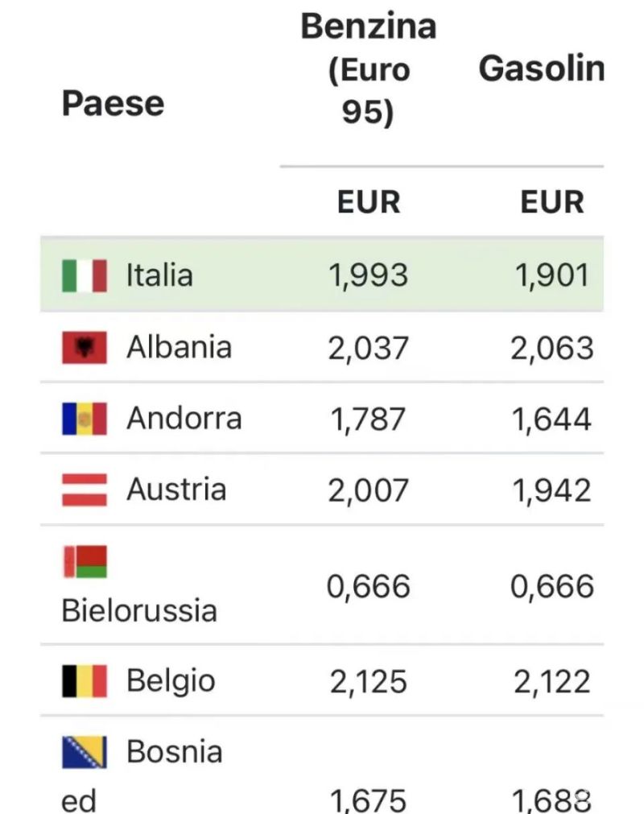
Task: Select the Paese column header
Action: [x=113, y=103]
